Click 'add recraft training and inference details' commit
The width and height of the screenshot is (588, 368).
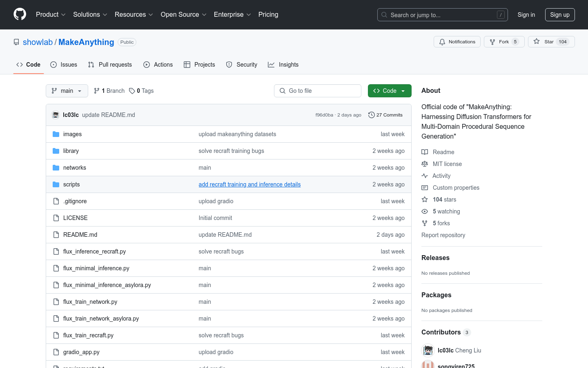249,184
